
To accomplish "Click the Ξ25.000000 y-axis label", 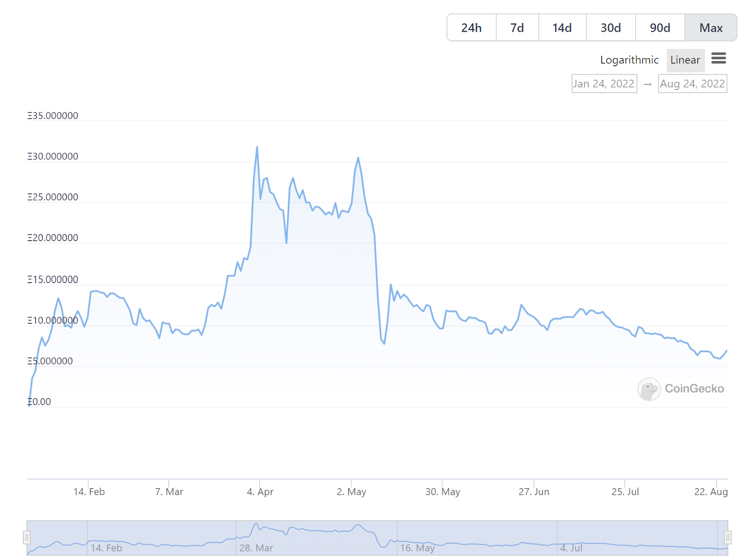I will tap(53, 197).
